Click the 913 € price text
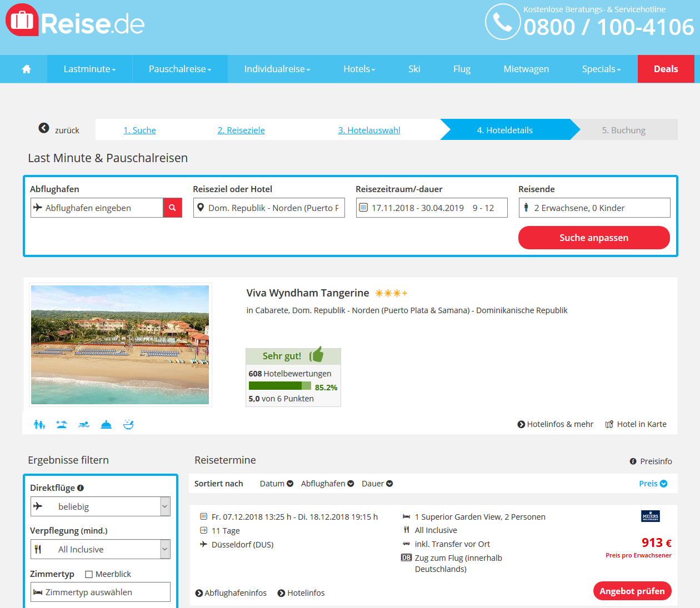Image resolution: width=700 pixels, height=608 pixels. coord(657,542)
